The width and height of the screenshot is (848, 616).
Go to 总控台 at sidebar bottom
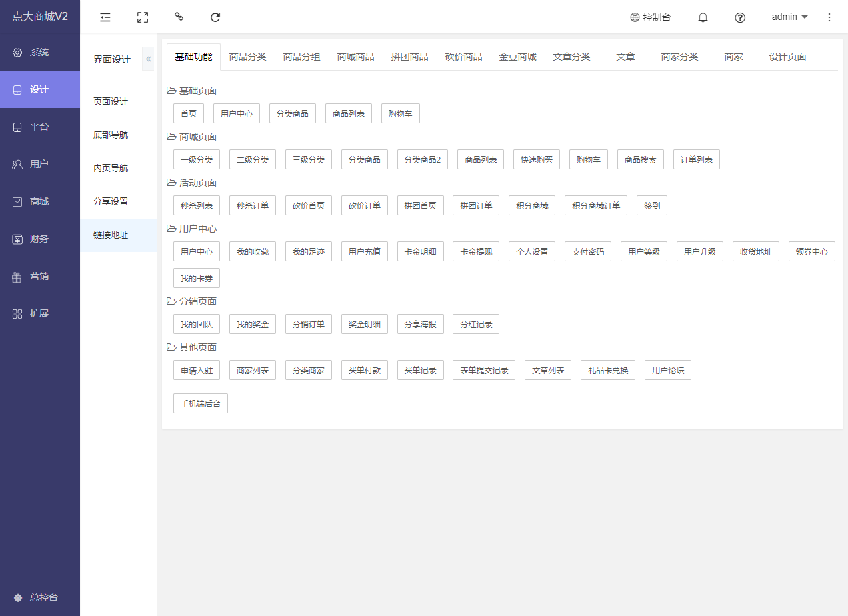tap(44, 597)
